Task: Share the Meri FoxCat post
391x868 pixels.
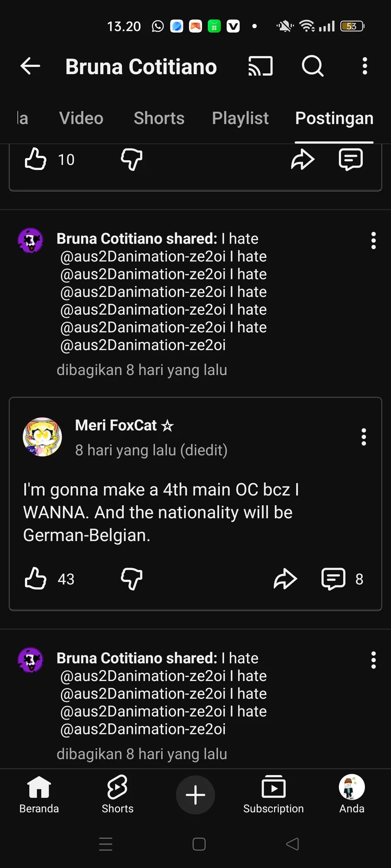Action: coord(285,579)
